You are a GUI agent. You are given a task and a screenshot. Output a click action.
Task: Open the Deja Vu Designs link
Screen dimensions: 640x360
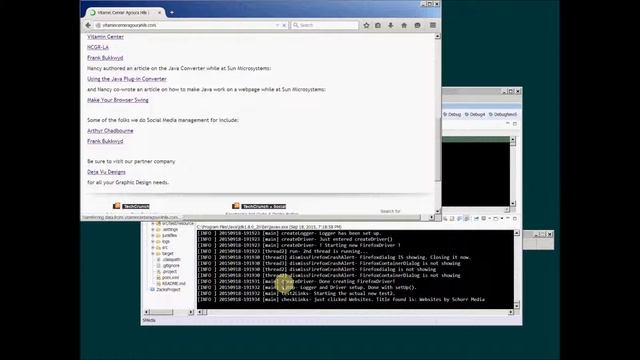(107, 172)
